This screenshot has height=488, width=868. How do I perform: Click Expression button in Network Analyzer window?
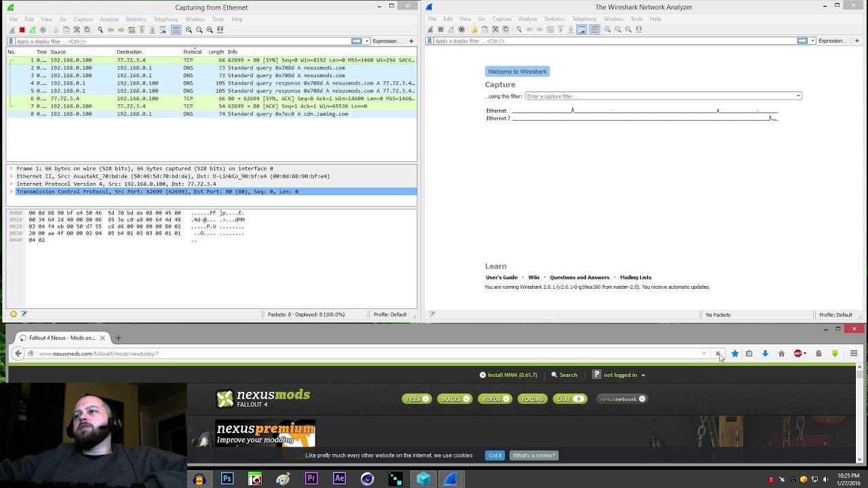pos(831,41)
